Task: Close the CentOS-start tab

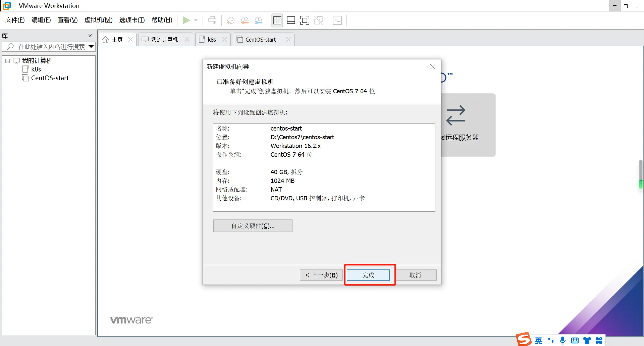Action: [x=288, y=40]
